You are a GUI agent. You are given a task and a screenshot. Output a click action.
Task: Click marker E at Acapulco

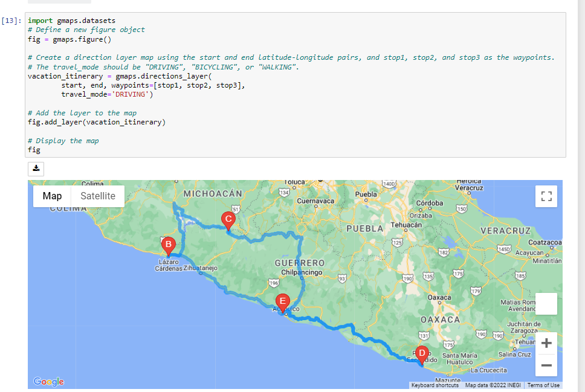282,301
